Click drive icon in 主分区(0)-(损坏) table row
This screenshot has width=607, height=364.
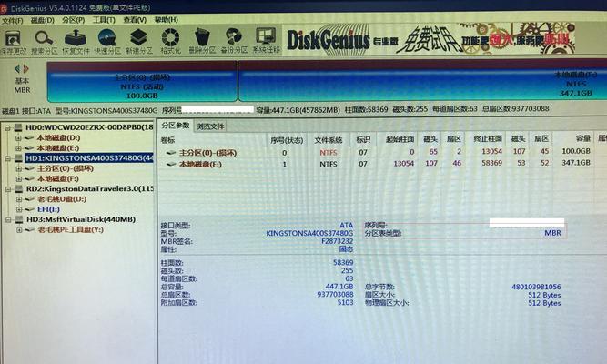(171, 153)
